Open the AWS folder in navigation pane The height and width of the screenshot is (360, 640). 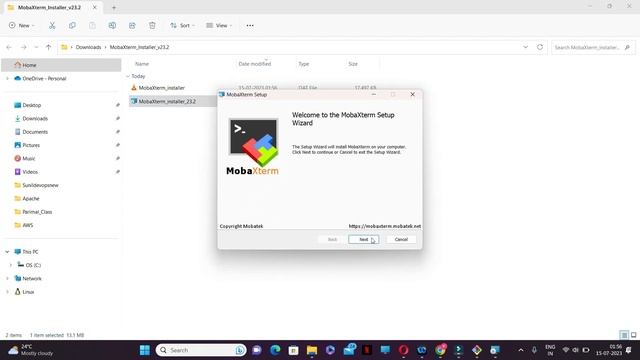(27, 225)
